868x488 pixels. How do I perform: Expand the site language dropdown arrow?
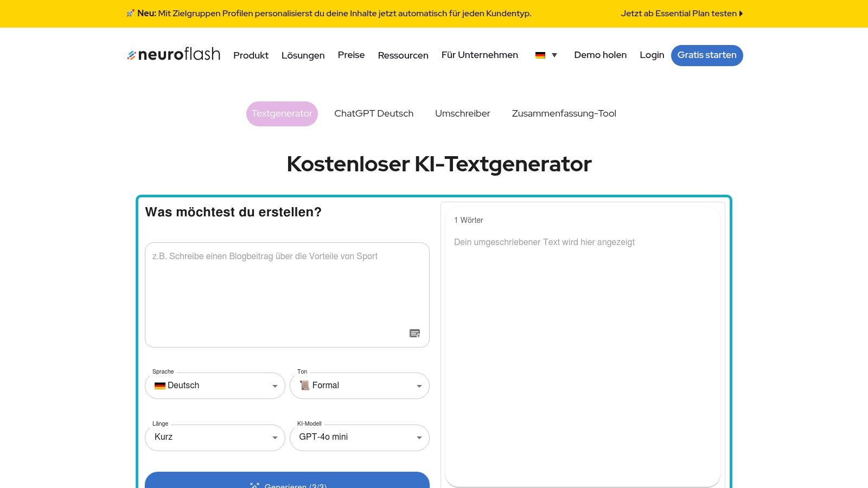click(554, 55)
